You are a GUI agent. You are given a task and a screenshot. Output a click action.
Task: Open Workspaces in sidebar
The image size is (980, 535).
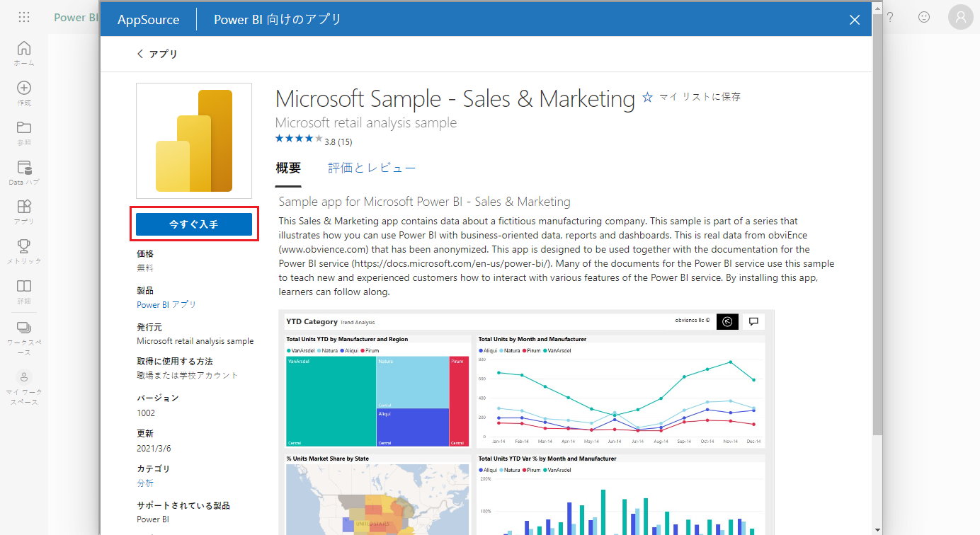click(24, 338)
